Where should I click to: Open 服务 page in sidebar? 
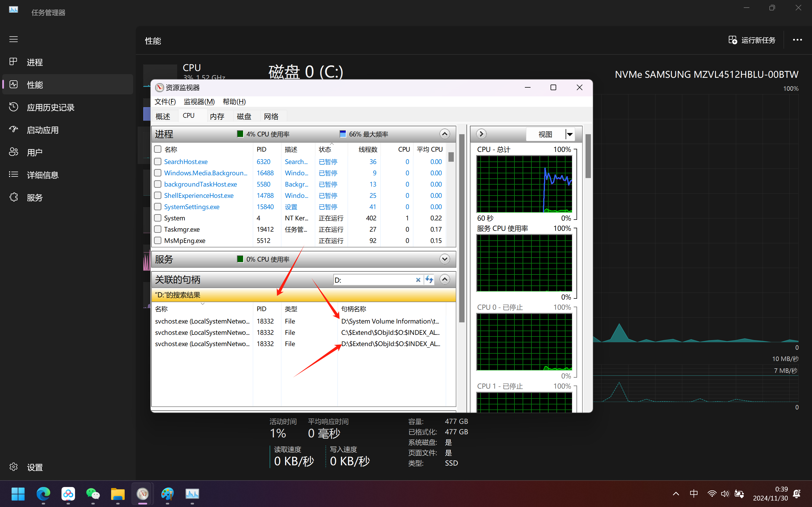(35, 198)
